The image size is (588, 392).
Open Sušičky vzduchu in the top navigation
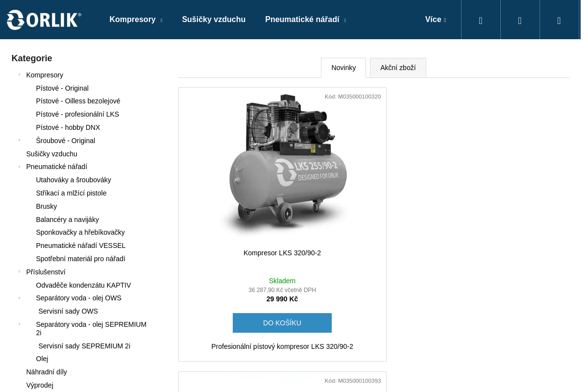pos(214,20)
